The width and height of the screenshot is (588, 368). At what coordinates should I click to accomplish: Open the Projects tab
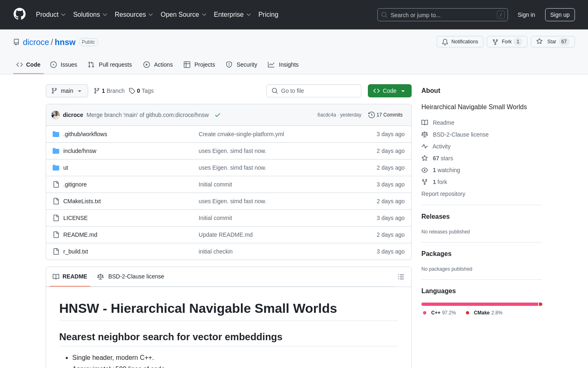(x=199, y=65)
